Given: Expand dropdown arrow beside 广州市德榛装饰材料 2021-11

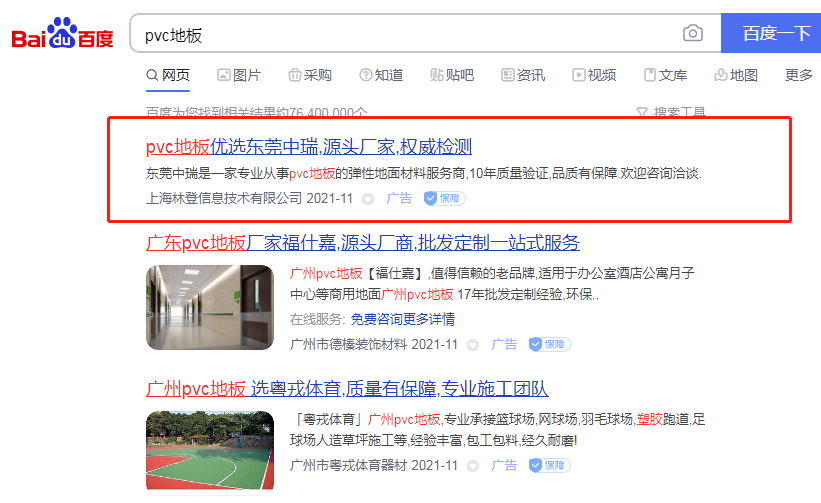Looking at the screenshot, I should (x=473, y=345).
